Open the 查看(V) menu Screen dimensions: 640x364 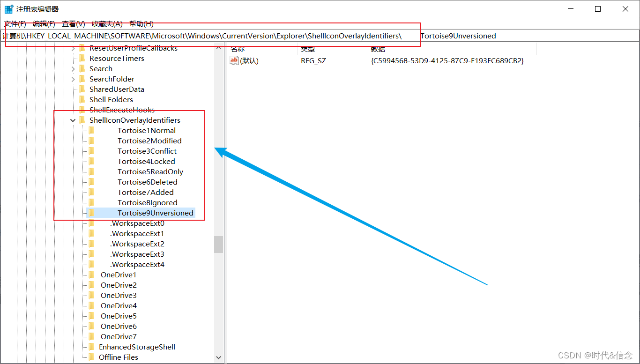click(74, 24)
